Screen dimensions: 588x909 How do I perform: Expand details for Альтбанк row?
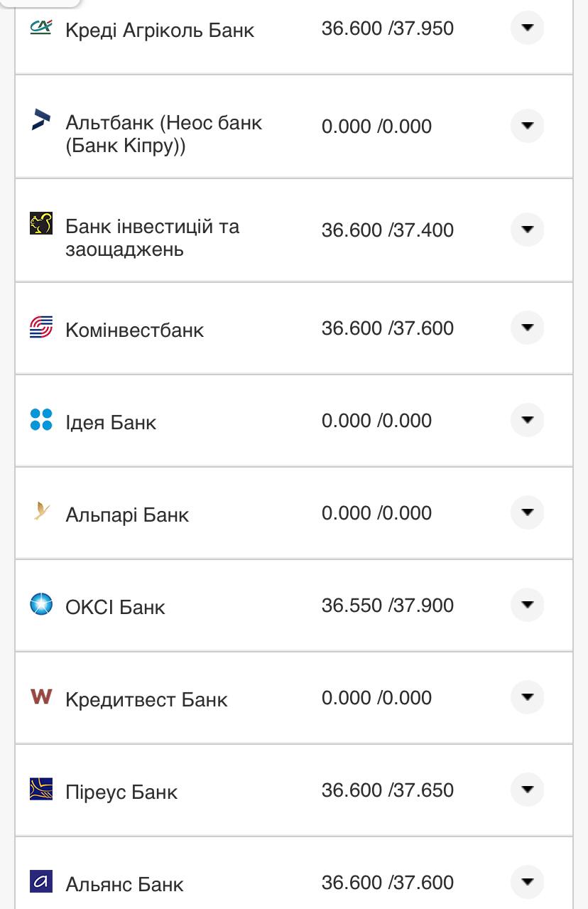(527, 126)
